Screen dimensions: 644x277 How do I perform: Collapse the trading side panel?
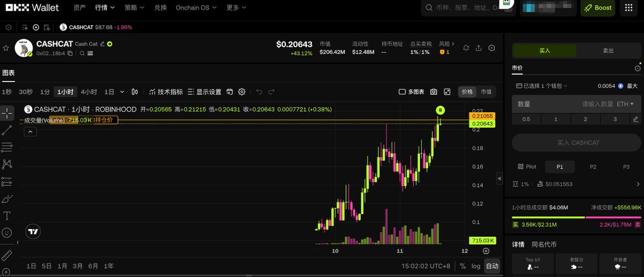click(500, 178)
